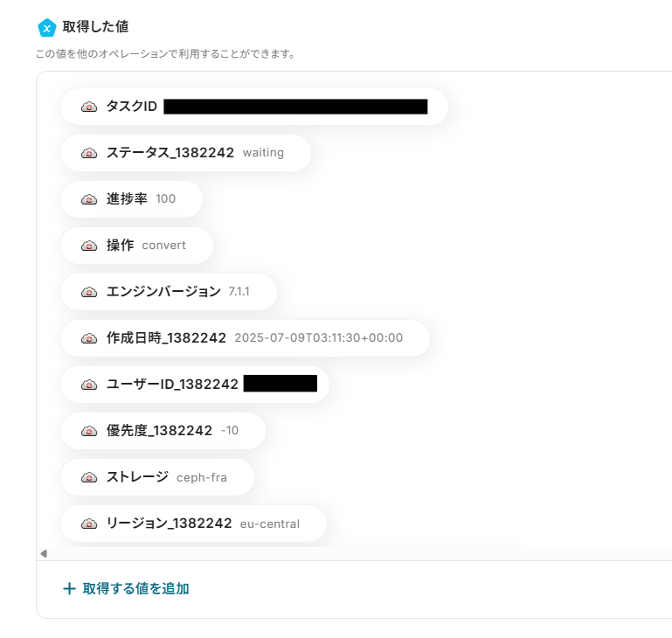The width and height of the screenshot is (672, 638).
Task: Select the ステータス_1382242 waiting value chip
Action: click(185, 153)
